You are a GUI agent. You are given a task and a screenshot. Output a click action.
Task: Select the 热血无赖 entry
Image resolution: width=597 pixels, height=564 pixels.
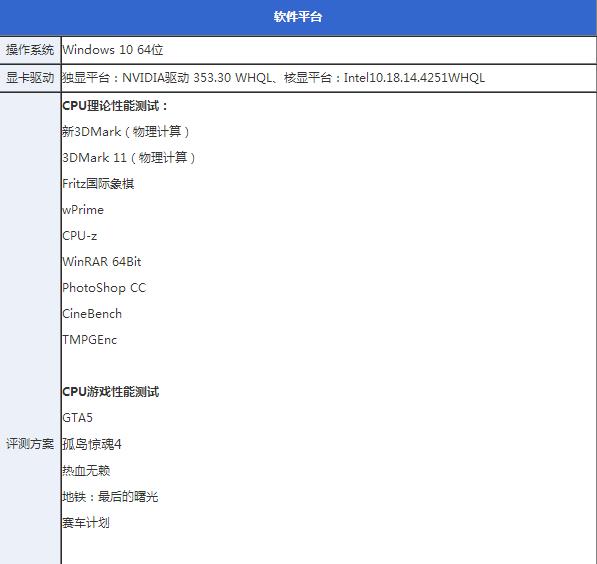[x=86, y=471]
